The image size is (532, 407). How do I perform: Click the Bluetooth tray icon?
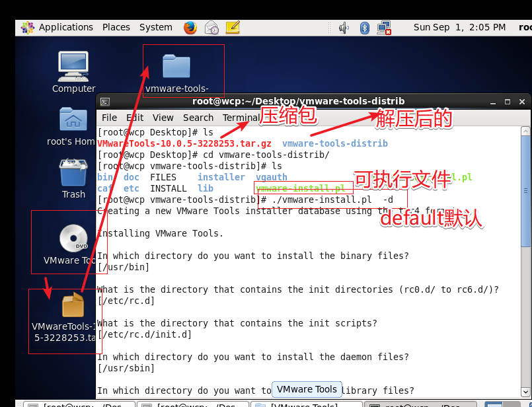(x=364, y=28)
